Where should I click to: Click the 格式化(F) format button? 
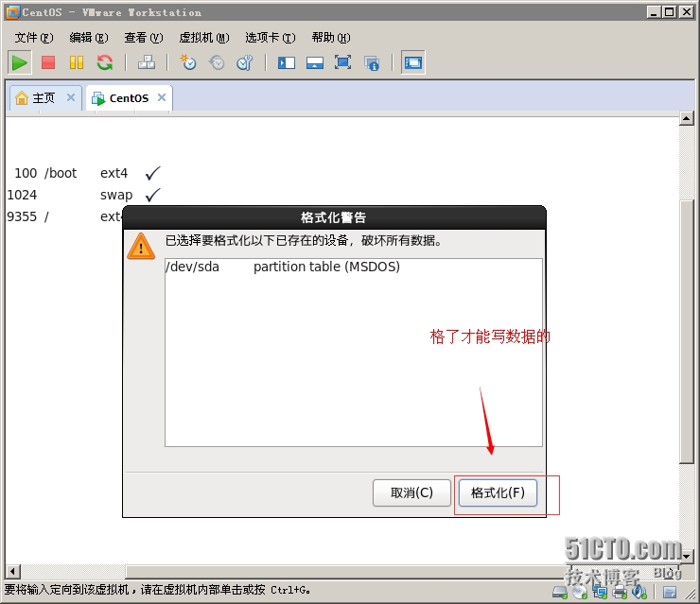[498, 492]
